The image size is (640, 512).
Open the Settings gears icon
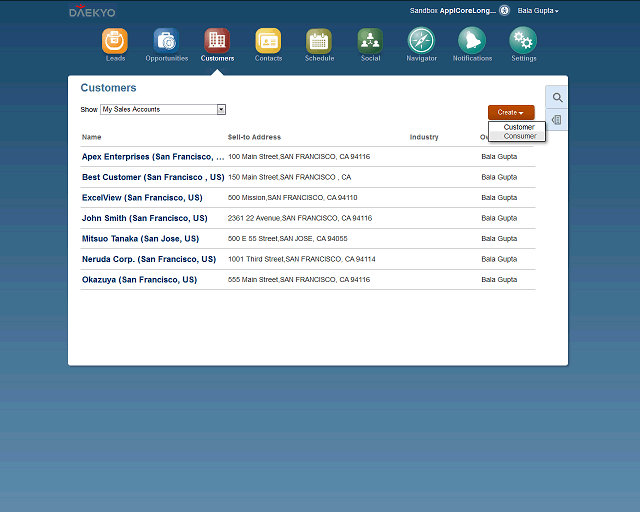(523, 40)
